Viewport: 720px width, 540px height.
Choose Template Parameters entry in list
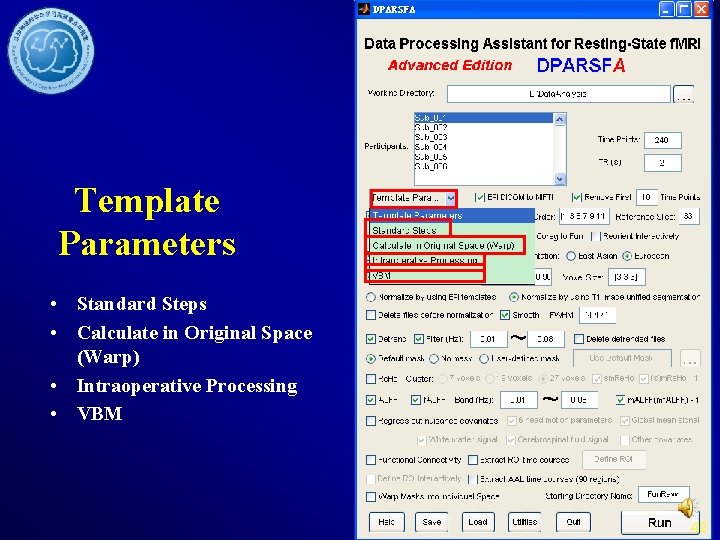pos(452,215)
